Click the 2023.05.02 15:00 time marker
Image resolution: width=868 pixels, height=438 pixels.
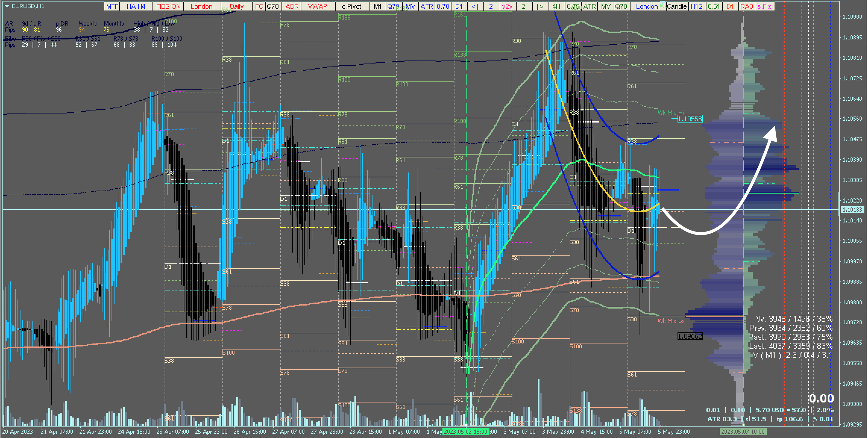pos(466,432)
